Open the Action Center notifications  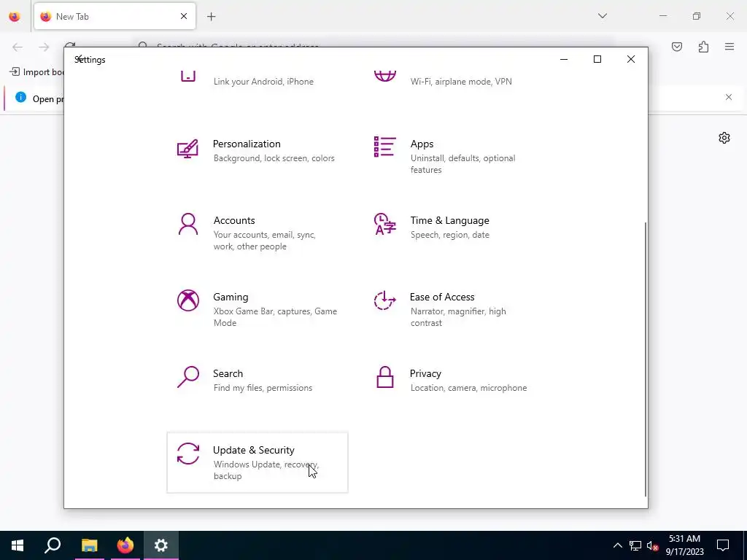click(x=723, y=545)
